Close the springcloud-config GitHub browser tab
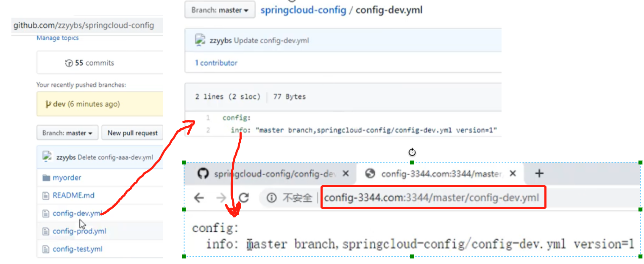 pyautogui.click(x=346, y=173)
